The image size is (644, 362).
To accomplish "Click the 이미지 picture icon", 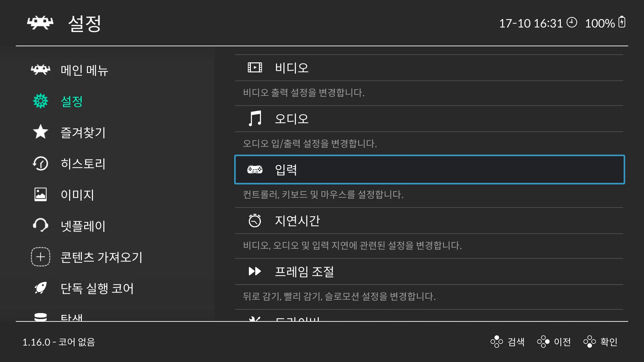I will [41, 194].
